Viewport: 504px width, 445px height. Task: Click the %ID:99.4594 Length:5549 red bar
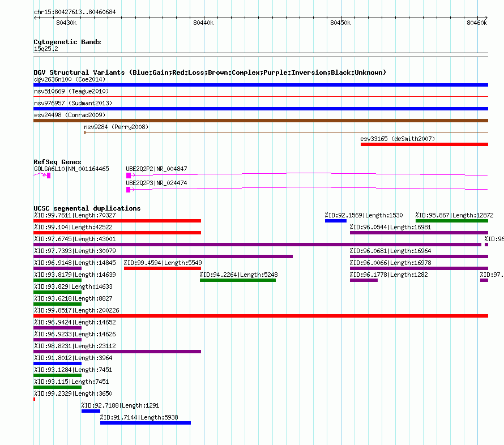tap(163, 268)
